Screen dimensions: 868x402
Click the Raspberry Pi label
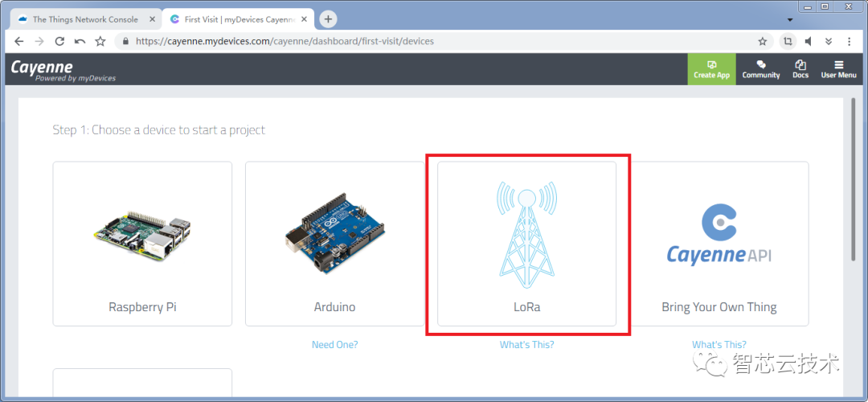coord(142,307)
